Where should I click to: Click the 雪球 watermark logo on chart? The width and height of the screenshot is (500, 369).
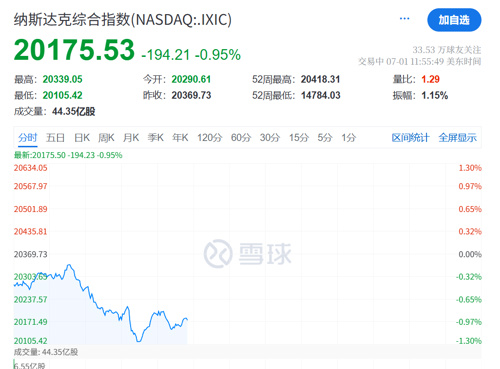pyautogui.click(x=248, y=254)
